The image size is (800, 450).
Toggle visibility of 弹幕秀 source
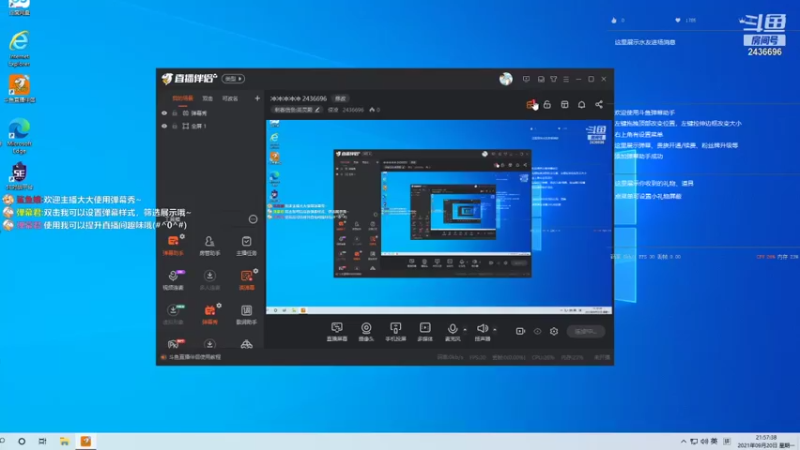click(x=164, y=113)
